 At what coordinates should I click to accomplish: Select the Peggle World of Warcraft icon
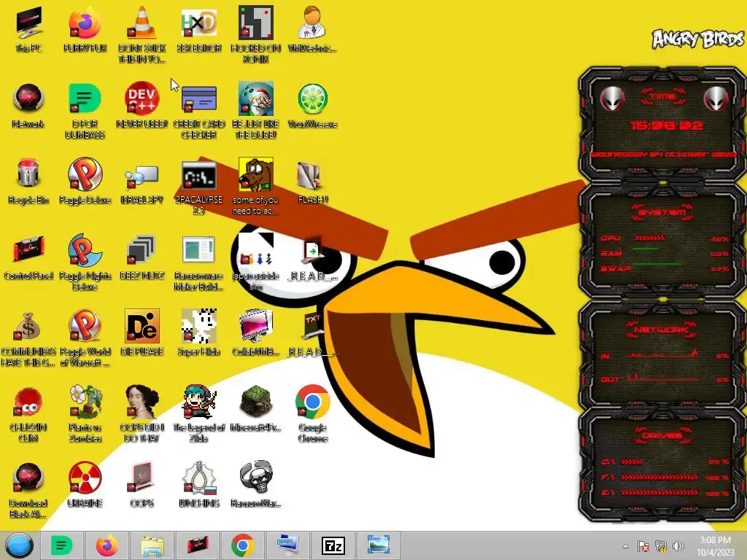pyautogui.click(x=85, y=338)
